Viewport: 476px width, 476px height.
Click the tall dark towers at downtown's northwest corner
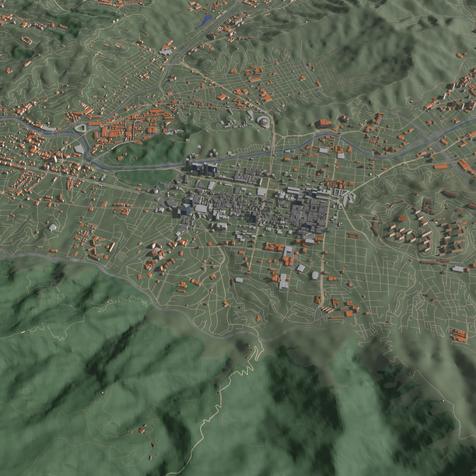click(x=202, y=168)
